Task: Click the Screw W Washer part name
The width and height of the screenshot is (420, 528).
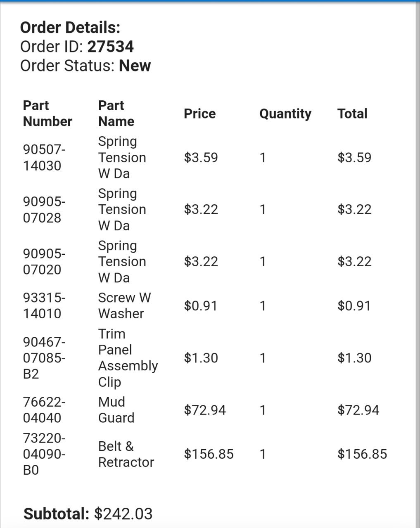Action: pyautogui.click(x=124, y=306)
